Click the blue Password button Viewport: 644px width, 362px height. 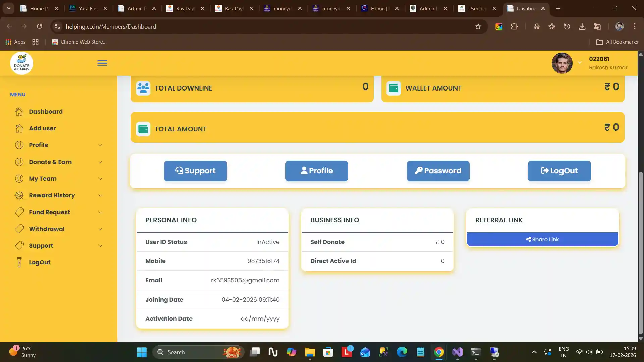coord(438,171)
